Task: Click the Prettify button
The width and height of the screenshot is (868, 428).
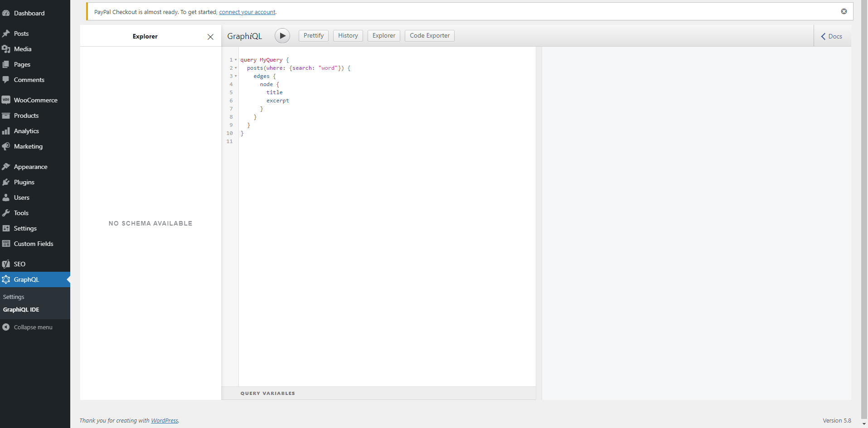Action: pyautogui.click(x=314, y=36)
